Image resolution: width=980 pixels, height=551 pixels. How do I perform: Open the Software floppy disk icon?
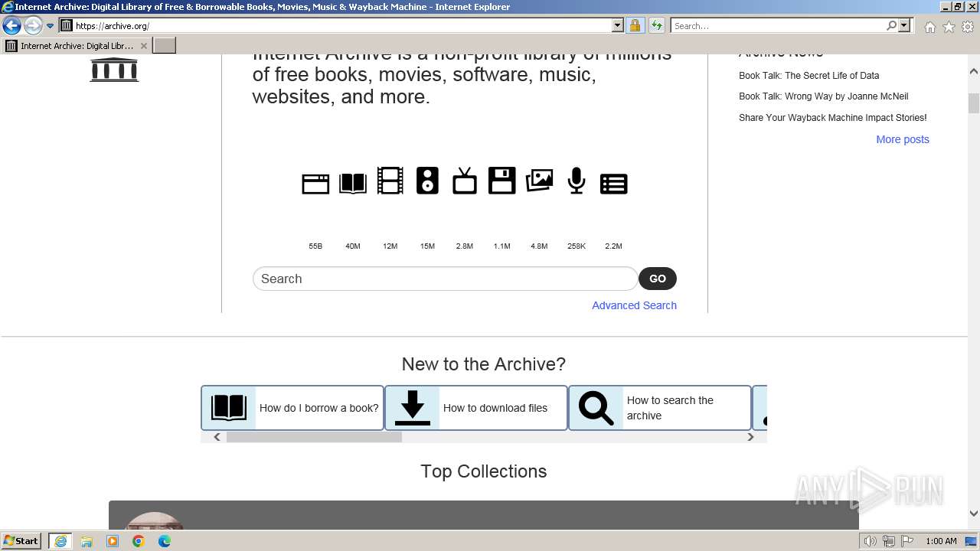502,181
